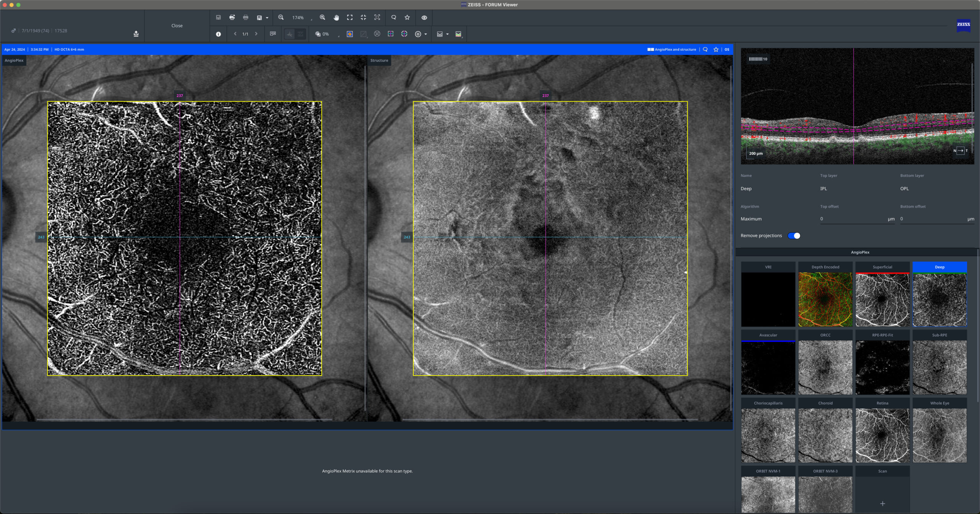Click the plain printer icon
Screen dimensions: 980x514
[x=246, y=18]
